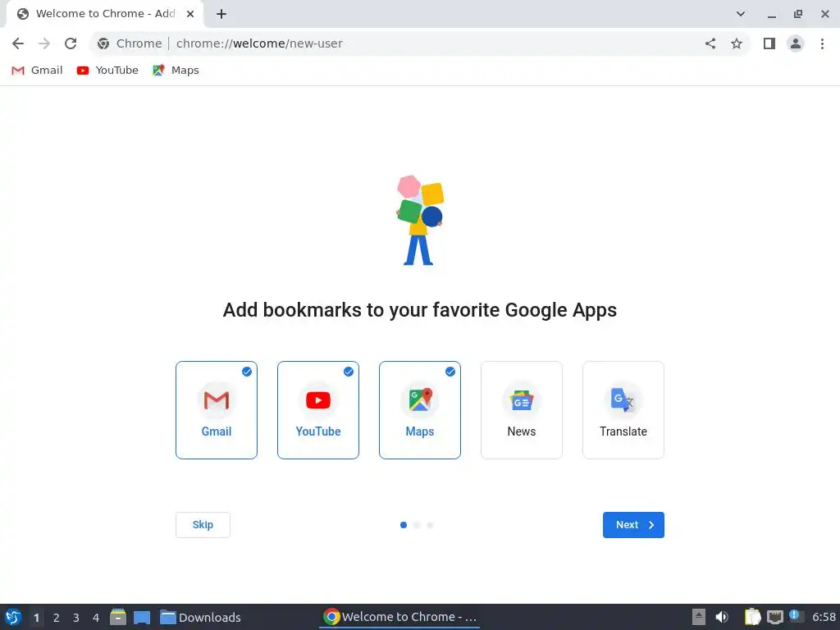Open the Maps bookmark in bookmarks bar
840x630 pixels.
[176, 71]
